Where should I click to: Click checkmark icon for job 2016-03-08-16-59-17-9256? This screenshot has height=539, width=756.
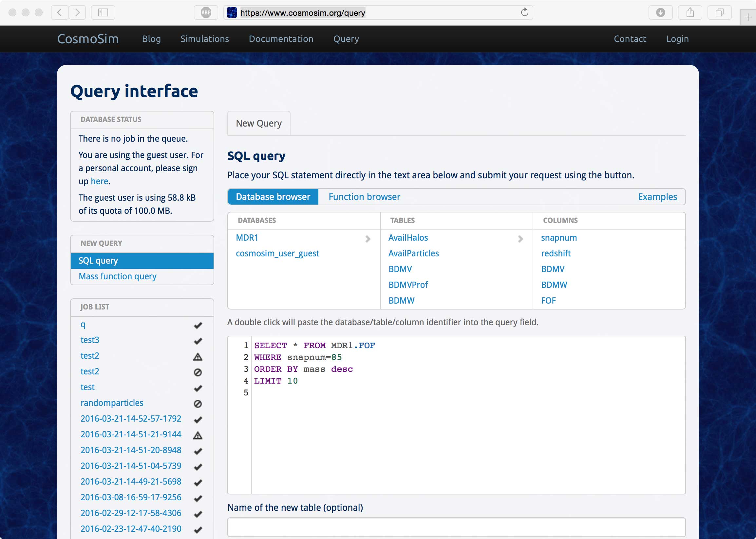[198, 498]
